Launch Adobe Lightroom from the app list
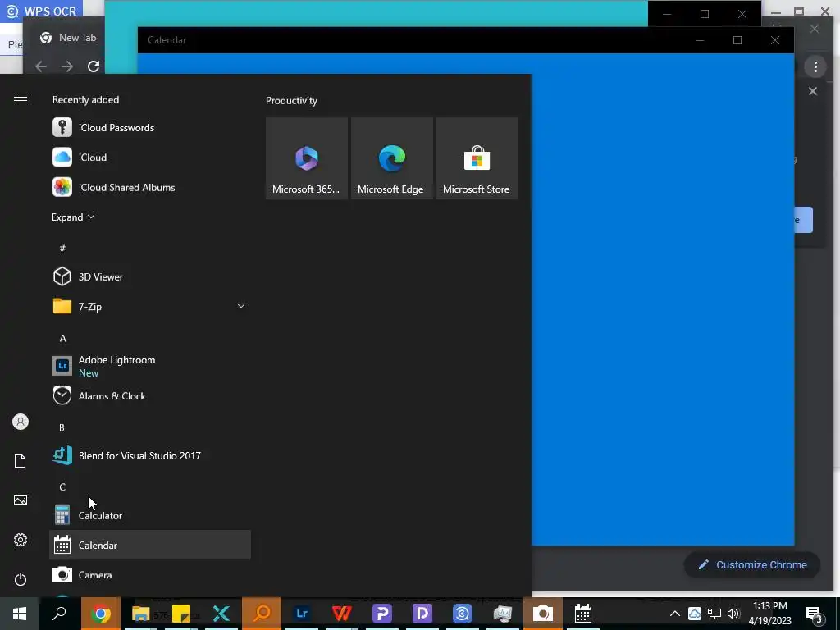This screenshot has height=630, width=840. pos(150,366)
